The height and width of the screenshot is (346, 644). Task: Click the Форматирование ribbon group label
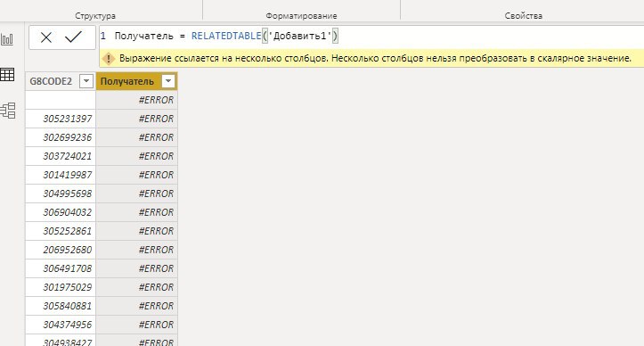point(301,16)
